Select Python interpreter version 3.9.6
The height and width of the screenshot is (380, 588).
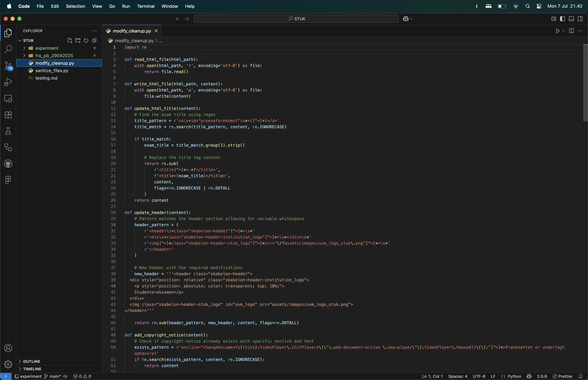tap(542, 376)
